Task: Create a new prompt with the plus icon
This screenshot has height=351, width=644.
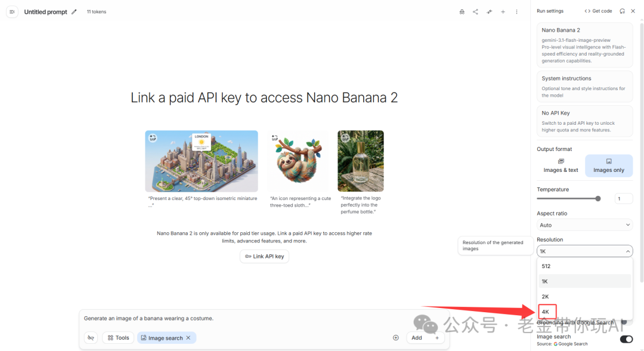Action: pos(503,11)
